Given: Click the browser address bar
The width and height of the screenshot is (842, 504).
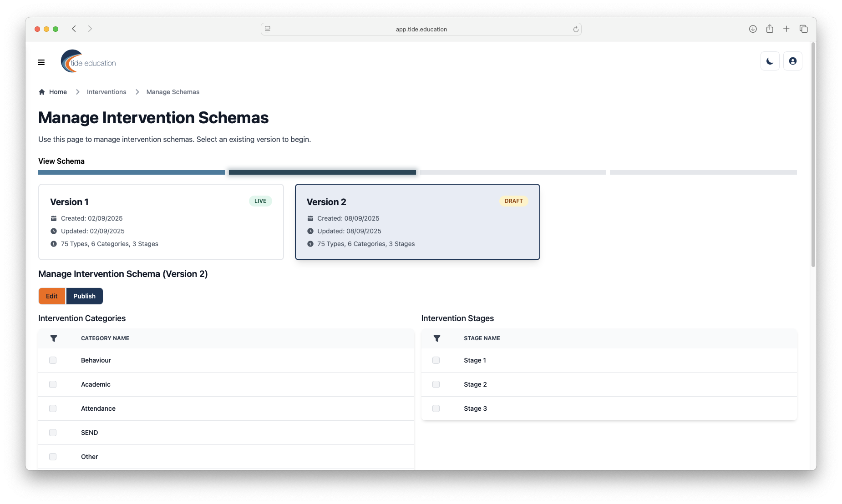Looking at the screenshot, I should (x=421, y=29).
